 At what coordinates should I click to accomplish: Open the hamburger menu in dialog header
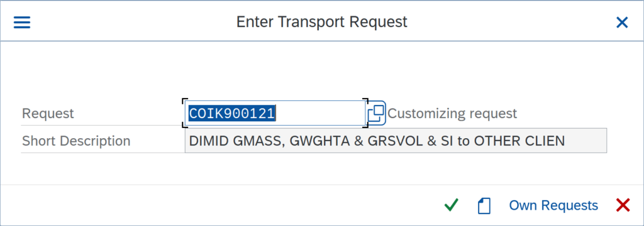pyautogui.click(x=22, y=22)
